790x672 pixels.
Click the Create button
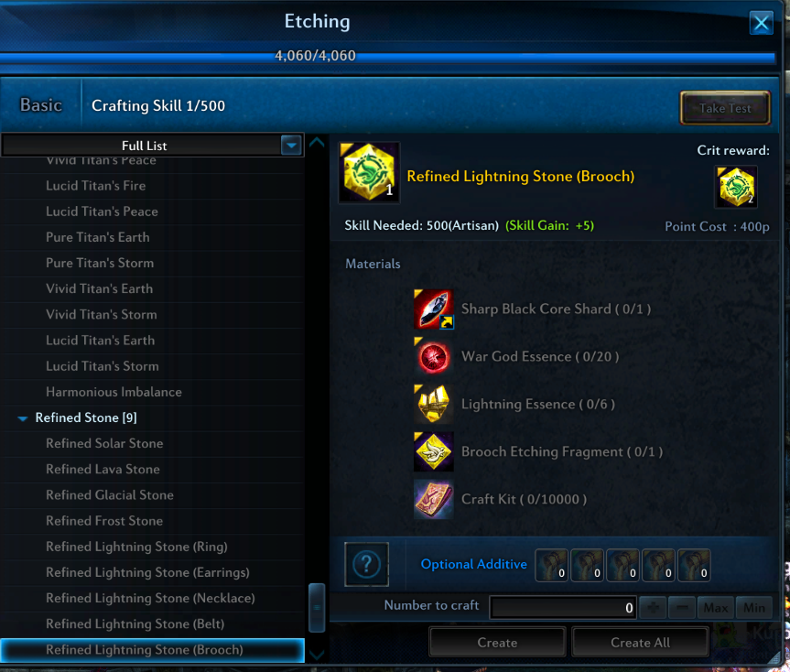click(x=497, y=643)
